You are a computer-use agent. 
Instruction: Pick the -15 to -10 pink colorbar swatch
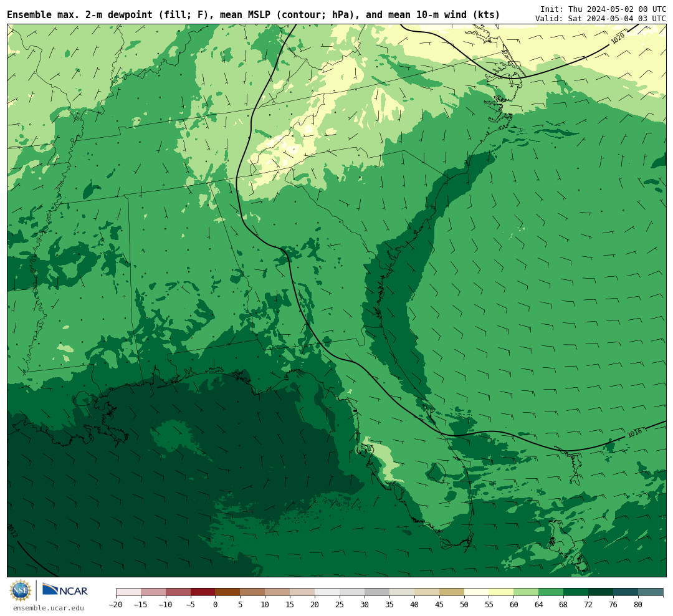(x=153, y=592)
